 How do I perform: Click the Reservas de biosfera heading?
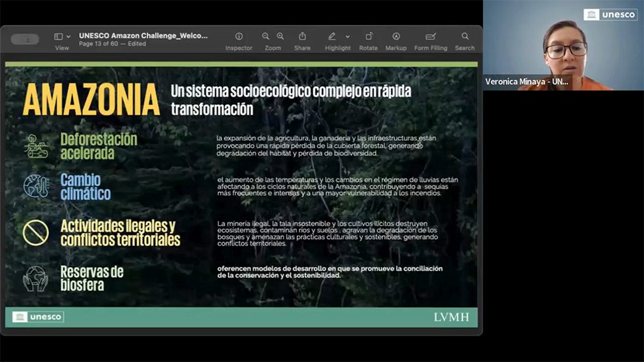[x=92, y=278]
